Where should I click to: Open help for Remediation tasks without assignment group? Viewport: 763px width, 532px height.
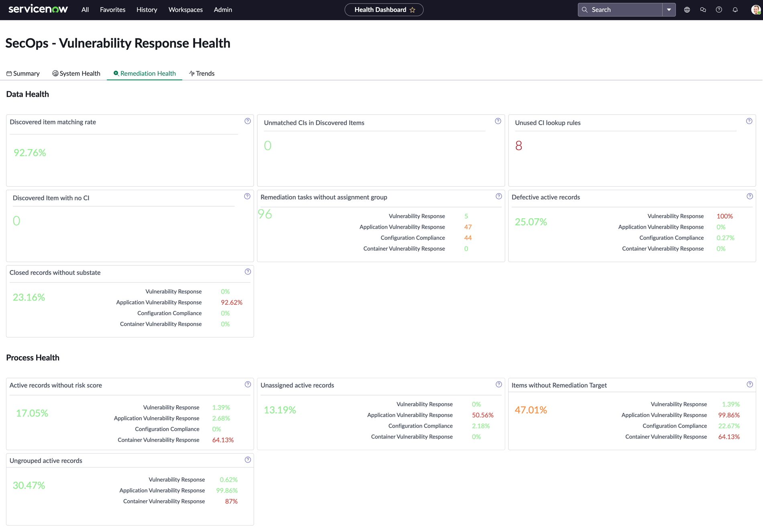499,196
